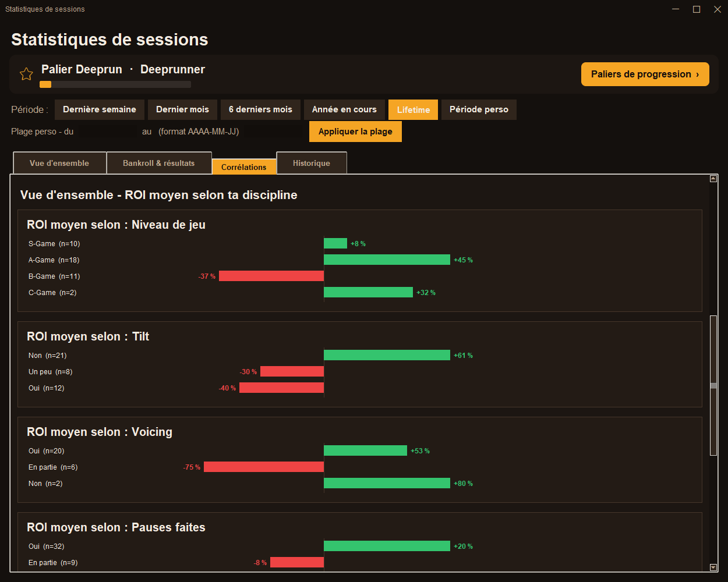This screenshot has width=728, height=582.
Task: Click the red B-Game ROI bar
Action: (x=271, y=276)
